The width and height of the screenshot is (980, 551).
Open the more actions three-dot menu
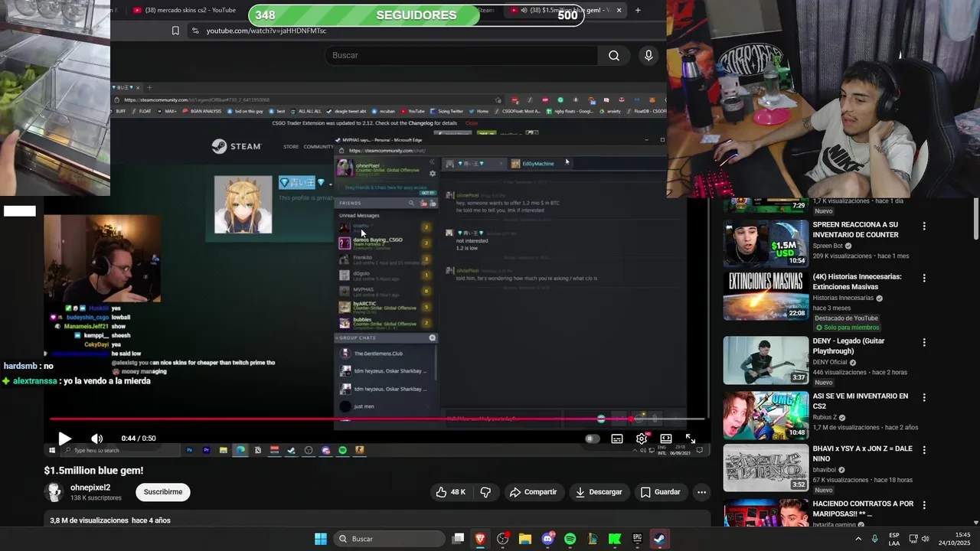click(701, 492)
